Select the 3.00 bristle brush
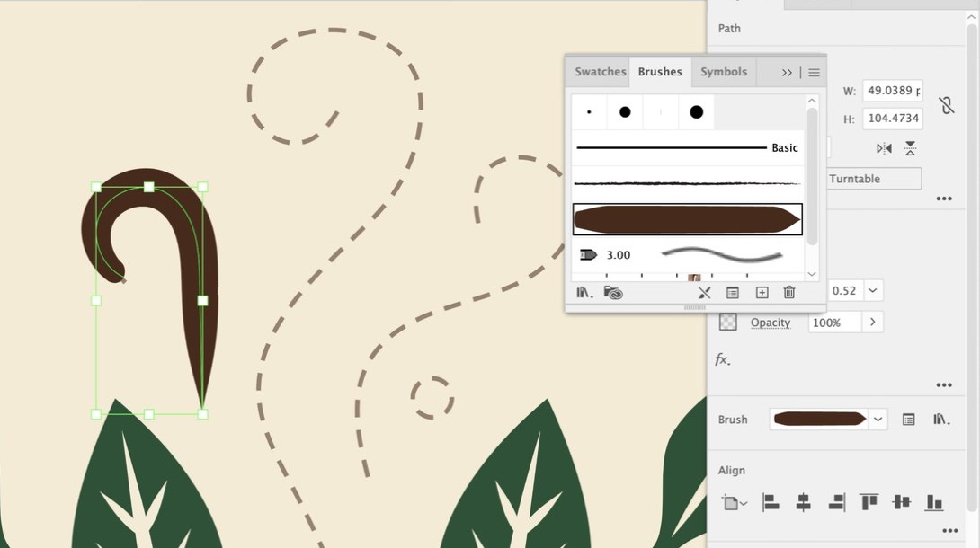This screenshot has height=548, width=980. coord(688,254)
